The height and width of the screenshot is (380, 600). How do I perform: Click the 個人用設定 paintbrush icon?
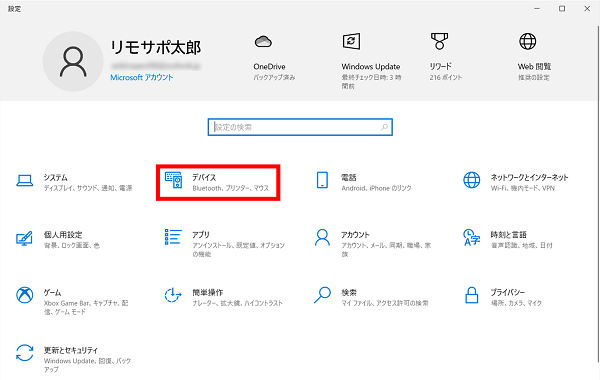[x=24, y=238]
